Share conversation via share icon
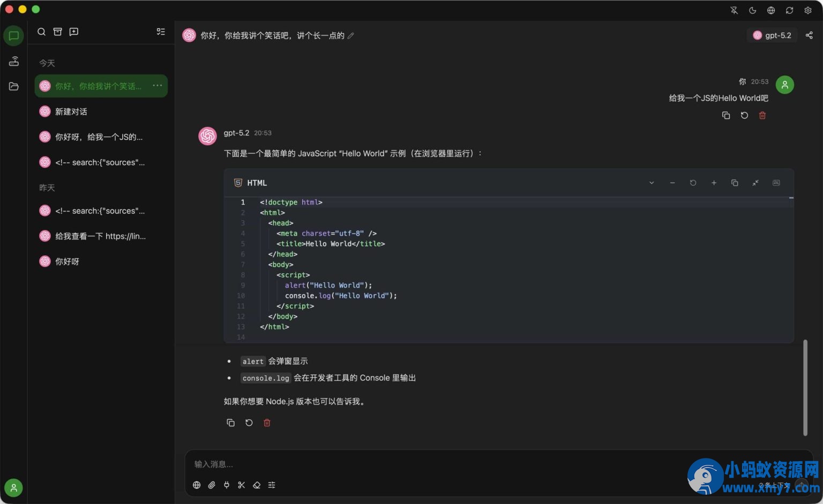 pyautogui.click(x=809, y=35)
